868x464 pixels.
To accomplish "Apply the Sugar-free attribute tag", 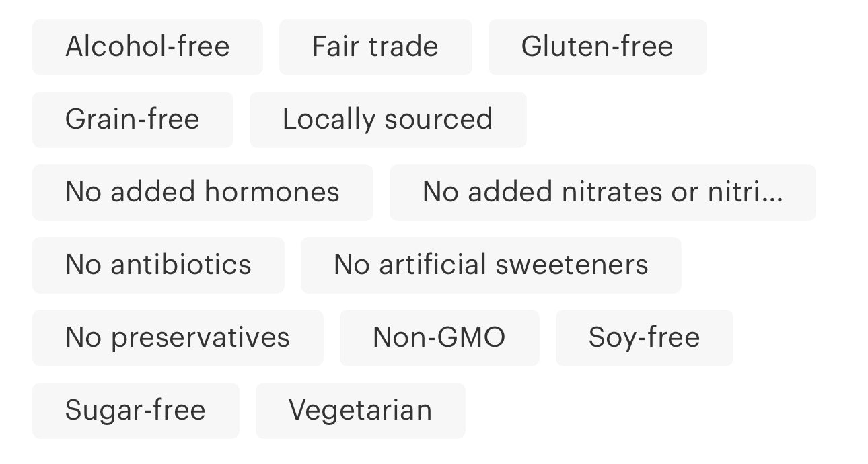I will click(x=135, y=411).
